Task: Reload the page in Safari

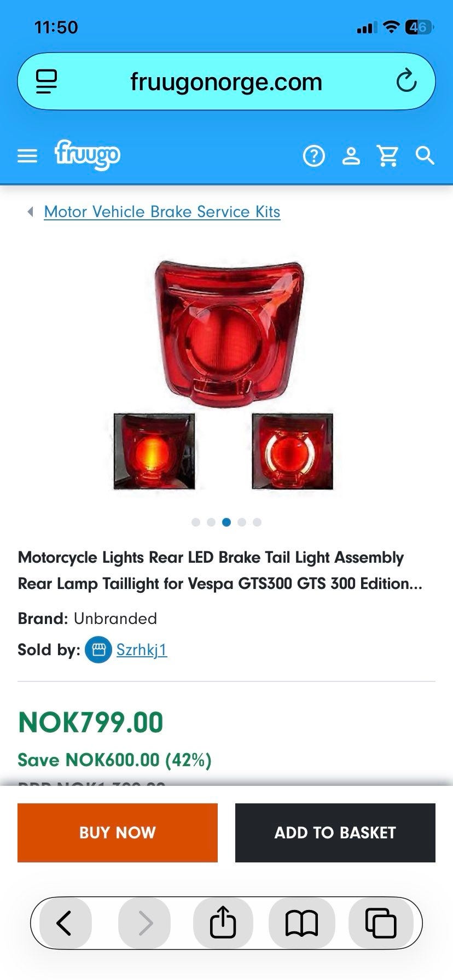Action: click(x=406, y=81)
